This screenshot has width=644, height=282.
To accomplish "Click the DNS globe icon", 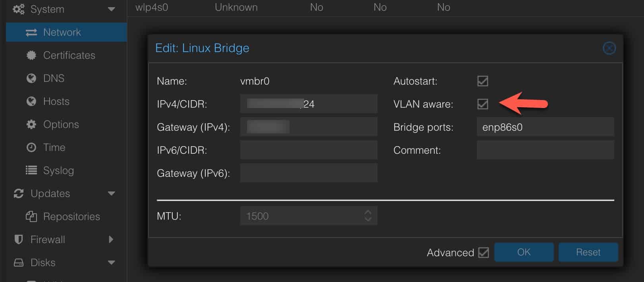I will pyautogui.click(x=31, y=78).
